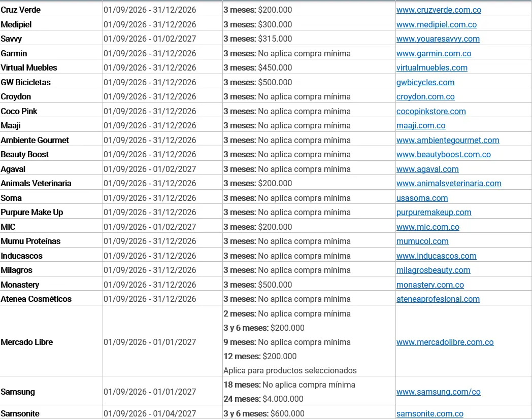The image size is (532, 419).
Task: Open the gwbicycles.com link
Action: point(425,82)
